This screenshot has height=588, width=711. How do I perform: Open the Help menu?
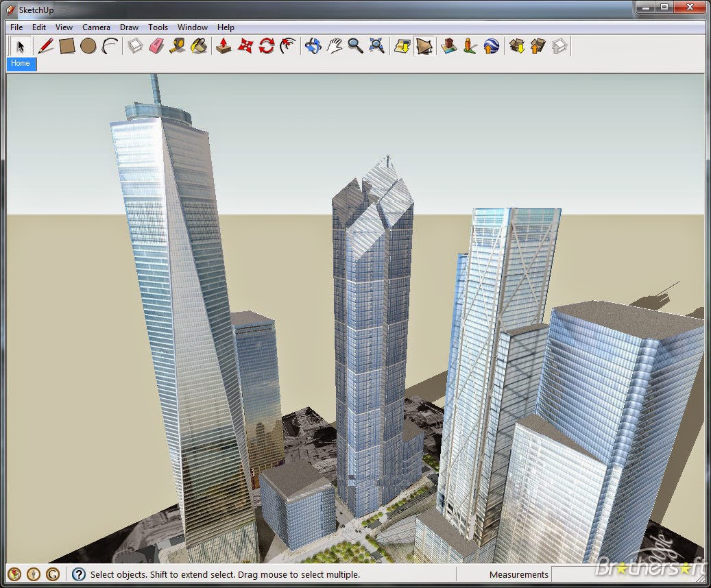pos(226,27)
